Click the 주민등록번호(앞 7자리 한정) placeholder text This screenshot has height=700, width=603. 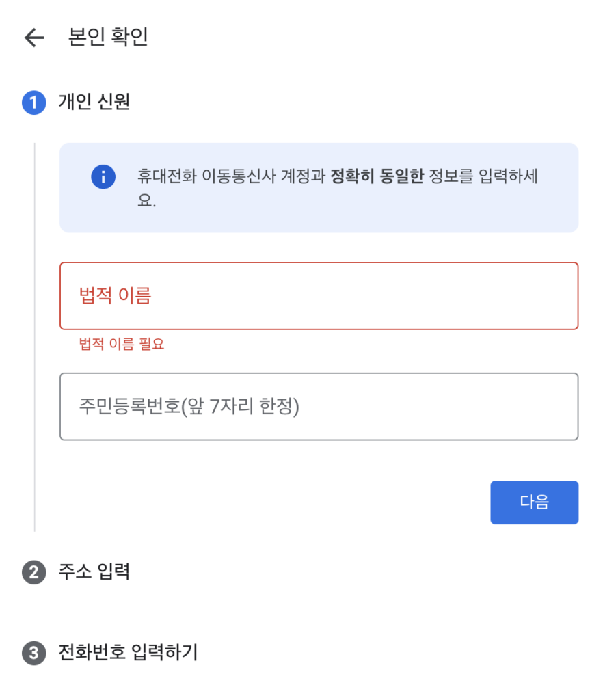[x=189, y=407]
